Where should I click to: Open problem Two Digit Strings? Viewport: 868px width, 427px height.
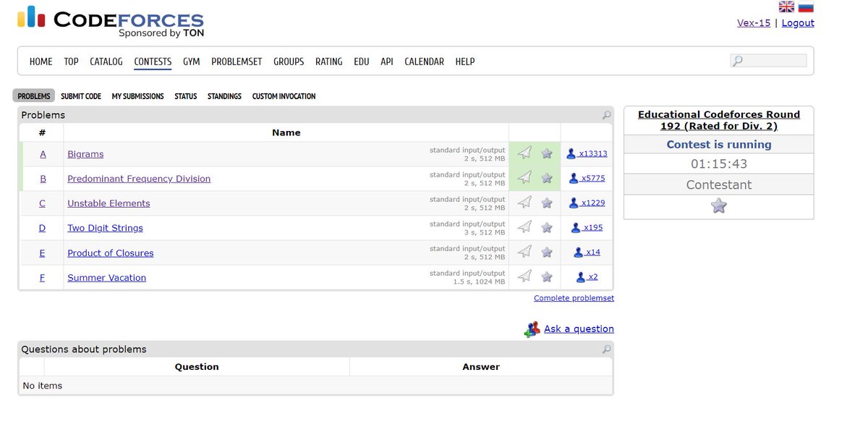(x=105, y=228)
